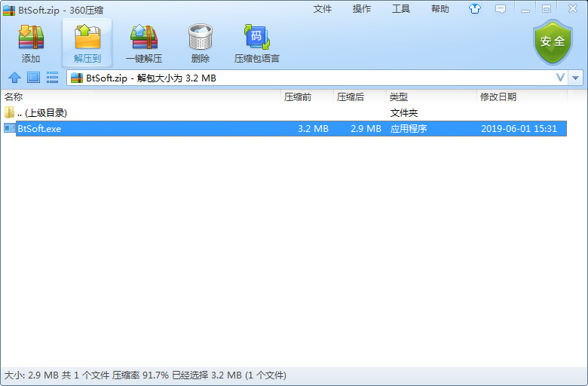Click the 3.2 MB size cell
This screenshot has width=588, height=386.
(x=313, y=129)
